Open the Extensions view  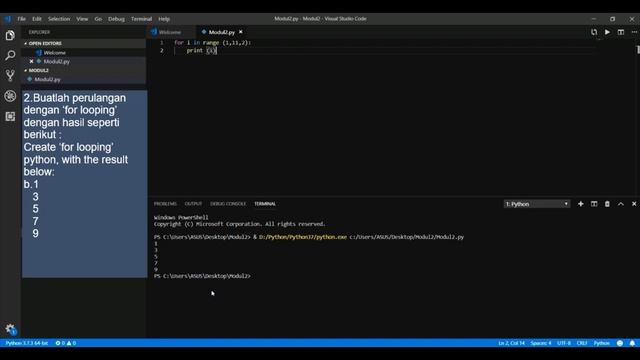pos(10,116)
